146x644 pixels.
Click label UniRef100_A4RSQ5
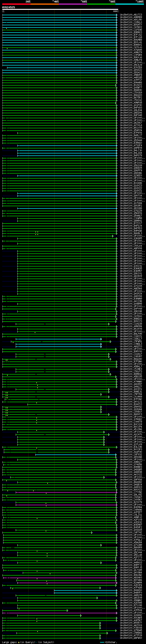click(x=131, y=77)
